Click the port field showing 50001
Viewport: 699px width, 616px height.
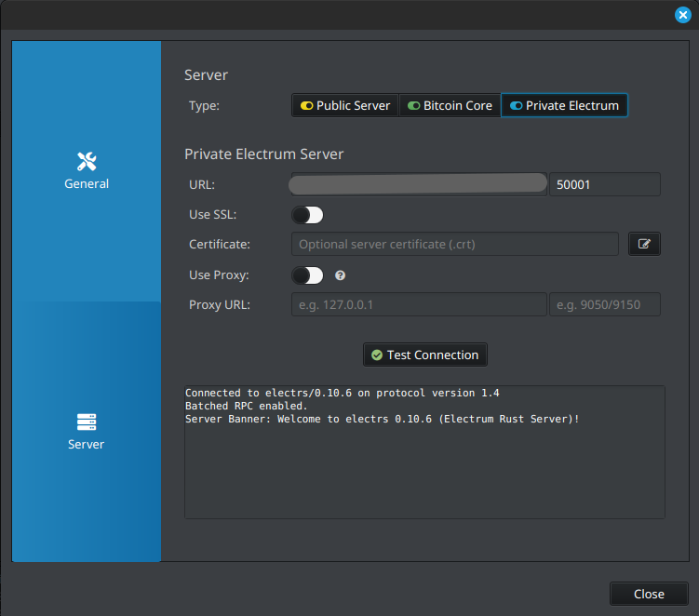[x=605, y=184]
